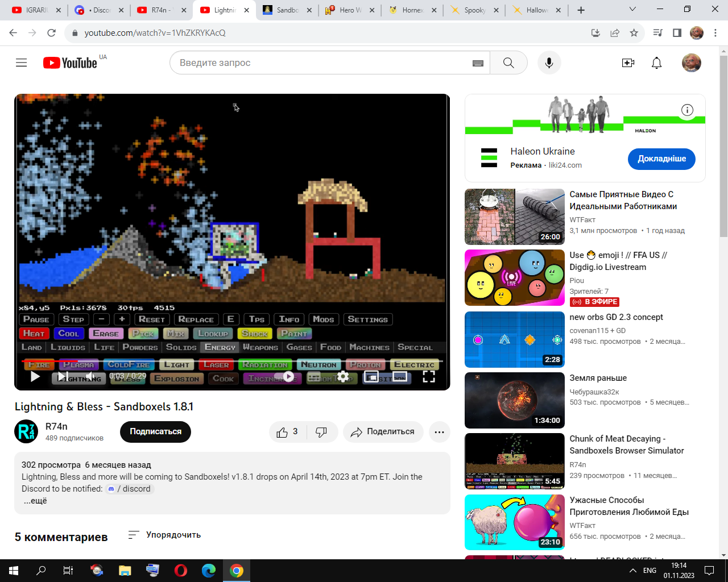Open the 26:00 video thumbnail by WTFакт
This screenshot has height=582, width=728.
[x=515, y=217]
